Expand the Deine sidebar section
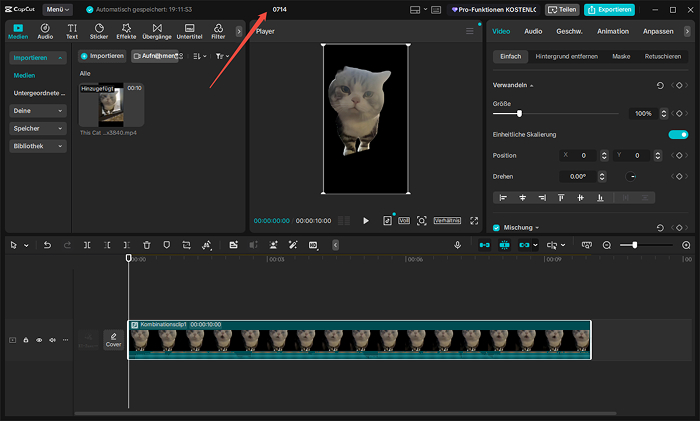The width and height of the screenshot is (700, 421). click(38, 111)
